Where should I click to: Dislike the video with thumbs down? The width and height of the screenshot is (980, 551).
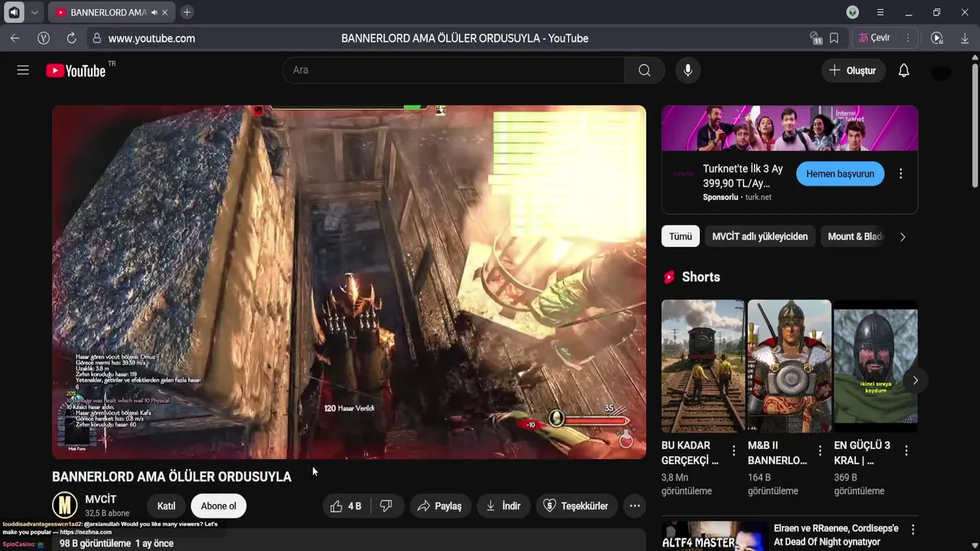[x=387, y=506]
